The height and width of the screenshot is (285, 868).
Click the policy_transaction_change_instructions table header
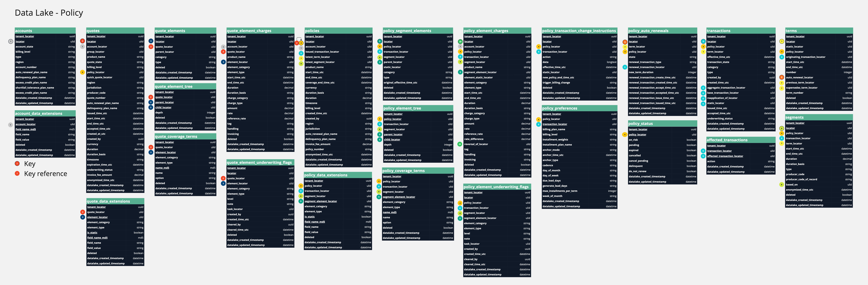[580, 31]
